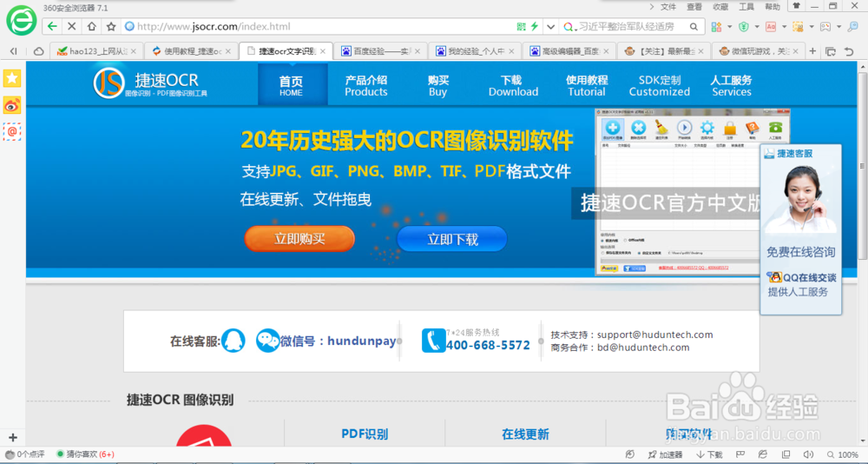Viewport: 868px width, 464px height.
Task: Expand the green shield dropdown arrow
Action: (757, 26)
